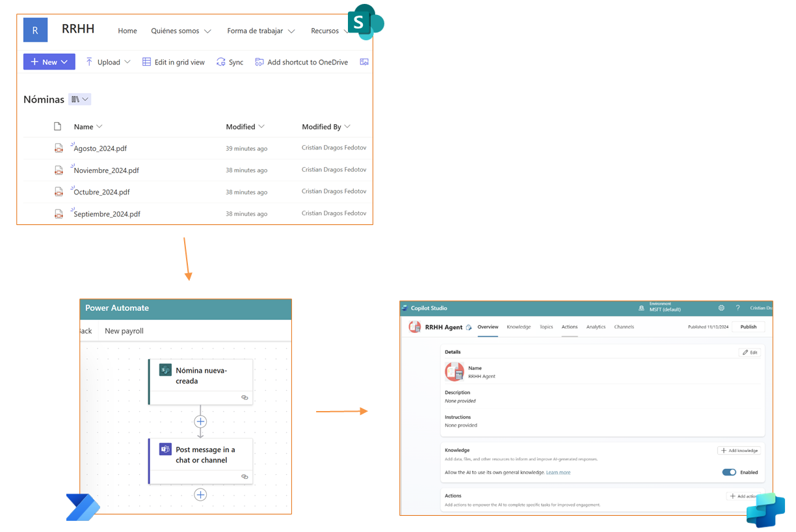The image size is (796, 532).
Task: Open the Agosto_2024.pdf file icon
Action: pyautogui.click(x=59, y=148)
